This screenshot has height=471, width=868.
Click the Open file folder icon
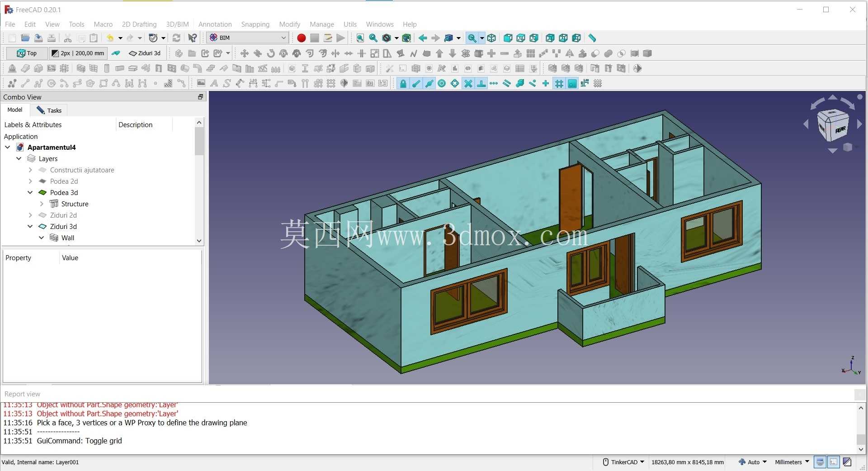(25, 38)
